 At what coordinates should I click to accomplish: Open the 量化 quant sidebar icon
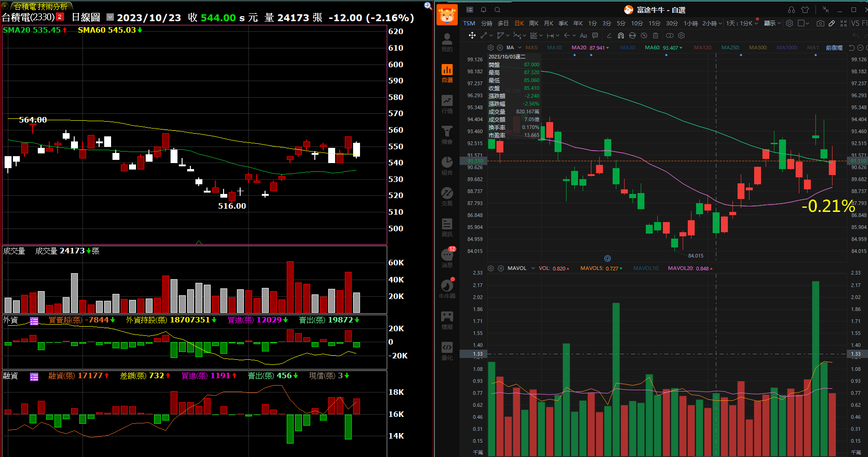[x=447, y=351]
